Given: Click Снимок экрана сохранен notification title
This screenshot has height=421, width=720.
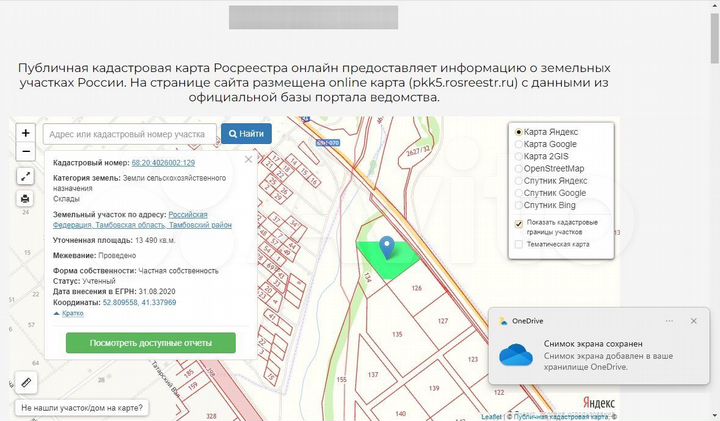Looking at the screenshot, I should [593, 344].
